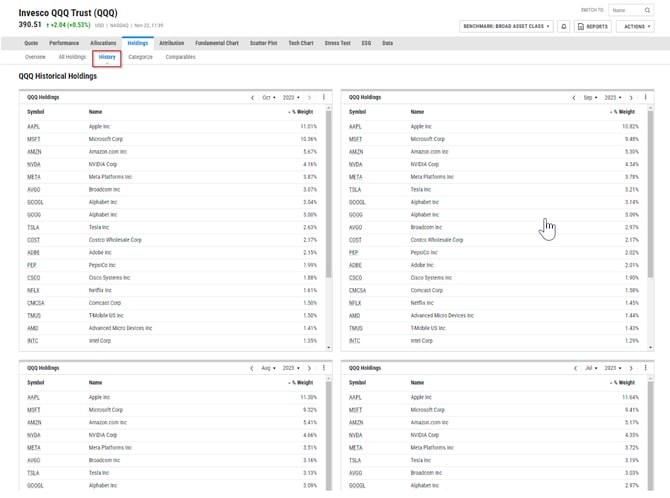This screenshot has width=670, height=498.
Task: Click the Aug panel vertical scrollbar
Action: pyautogui.click(x=329, y=436)
